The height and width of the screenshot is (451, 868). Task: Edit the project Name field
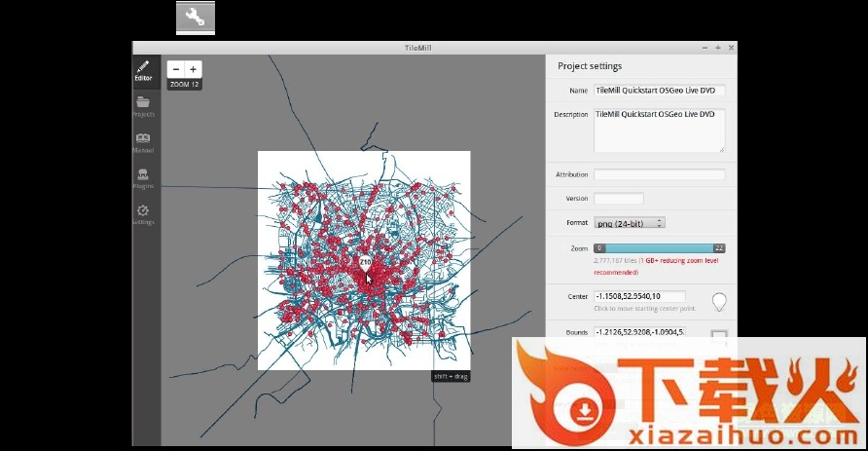pyautogui.click(x=660, y=91)
